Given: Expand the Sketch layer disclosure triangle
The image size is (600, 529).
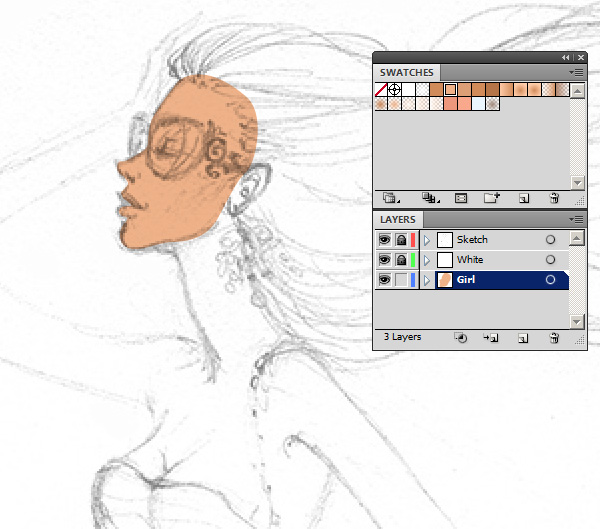Looking at the screenshot, I should click(x=427, y=240).
